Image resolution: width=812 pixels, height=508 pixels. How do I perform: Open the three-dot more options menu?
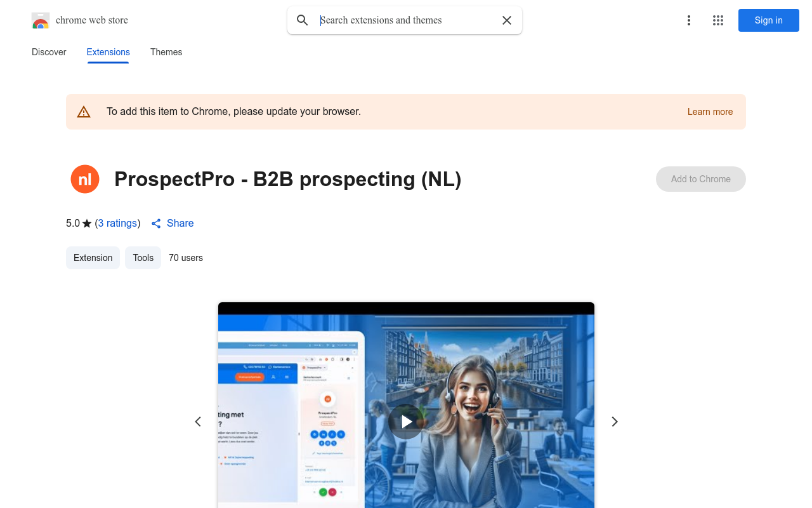point(689,20)
